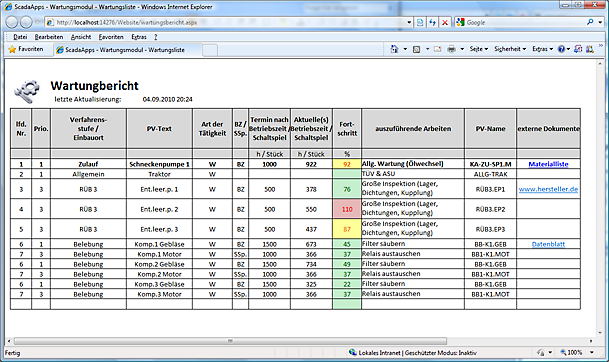Click the Home page icon in the command bar
Screen dimensions: 609x362
click(x=394, y=49)
